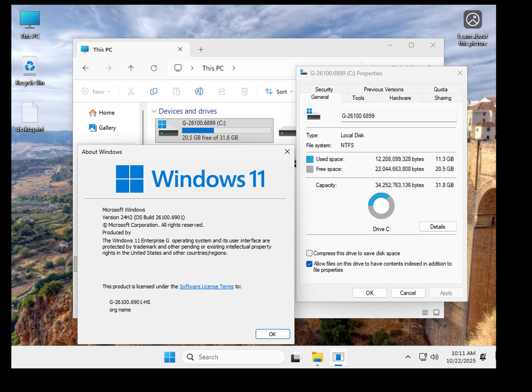
Task: Open Home in Explorer navigation pane
Action: pos(102,113)
